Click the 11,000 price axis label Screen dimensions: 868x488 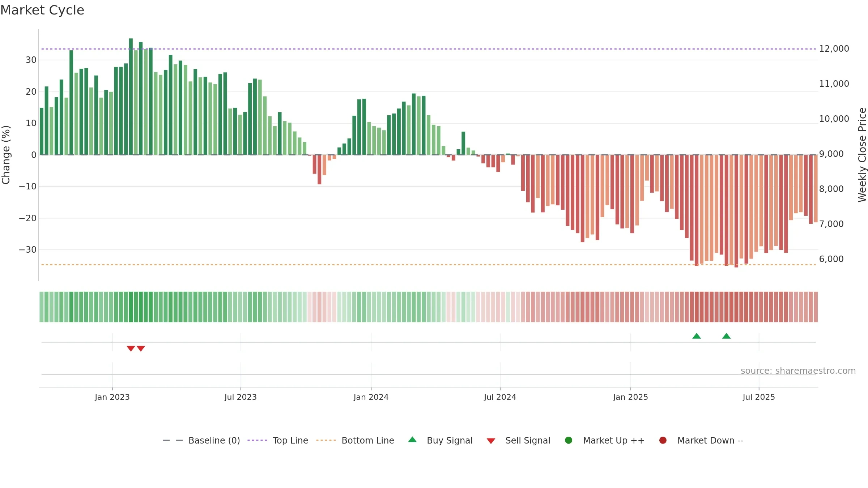[x=834, y=84]
